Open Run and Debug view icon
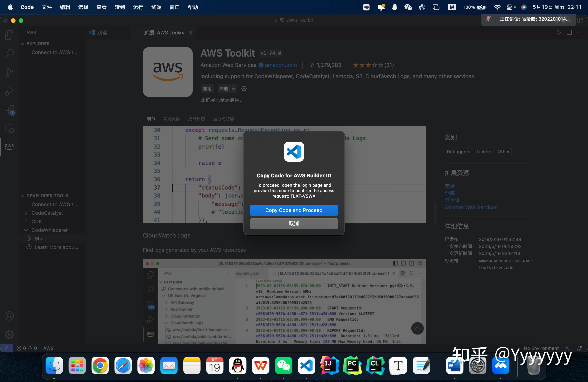This screenshot has height=382, width=588. tap(9, 91)
